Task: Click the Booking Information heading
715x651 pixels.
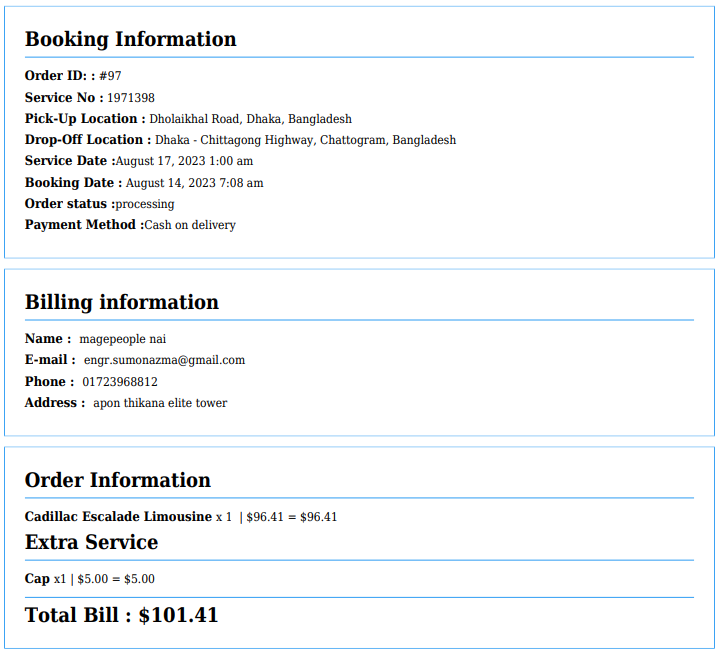Action: (130, 40)
